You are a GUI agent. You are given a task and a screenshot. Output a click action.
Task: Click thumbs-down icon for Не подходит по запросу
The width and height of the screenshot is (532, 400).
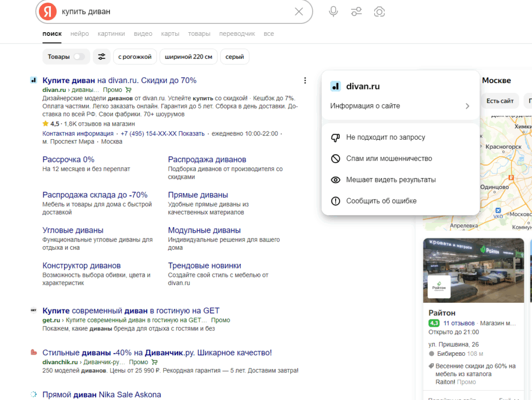[x=336, y=138]
